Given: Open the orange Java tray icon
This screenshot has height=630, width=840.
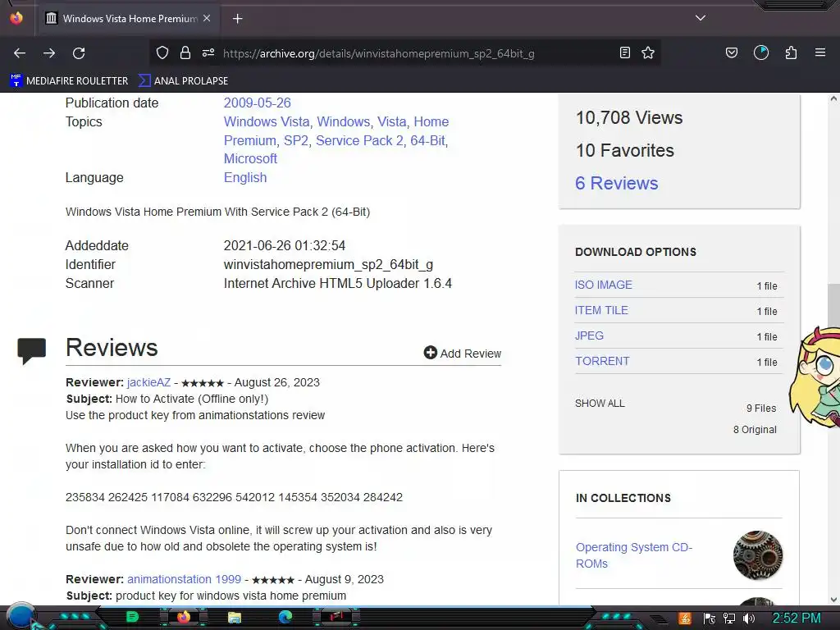Looking at the screenshot, I should pyautogui.click(x=685, y=619).
